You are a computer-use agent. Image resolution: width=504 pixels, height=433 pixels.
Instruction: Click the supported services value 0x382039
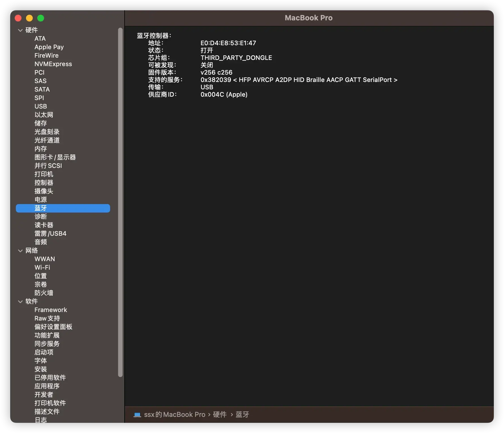[x=216, y=80]
